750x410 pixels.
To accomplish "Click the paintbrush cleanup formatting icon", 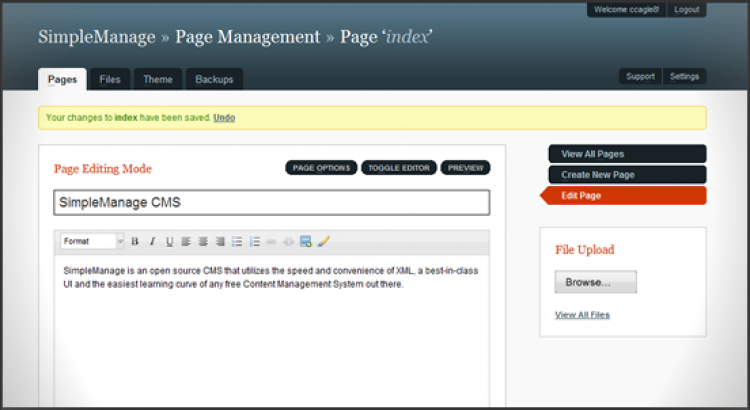I will (x=323, y=242).
